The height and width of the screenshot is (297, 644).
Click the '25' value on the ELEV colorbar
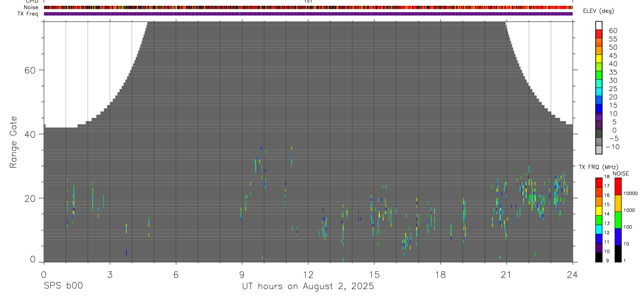click(x=613, y=89)
